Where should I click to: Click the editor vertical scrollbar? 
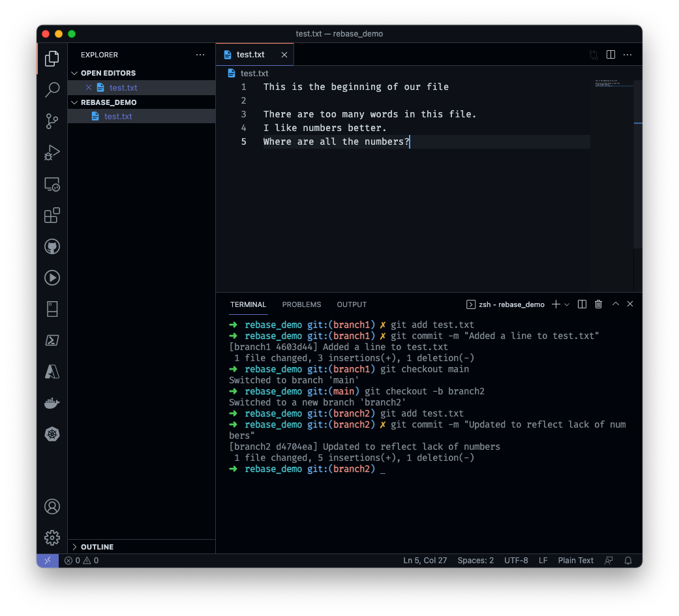pos(638,164)
